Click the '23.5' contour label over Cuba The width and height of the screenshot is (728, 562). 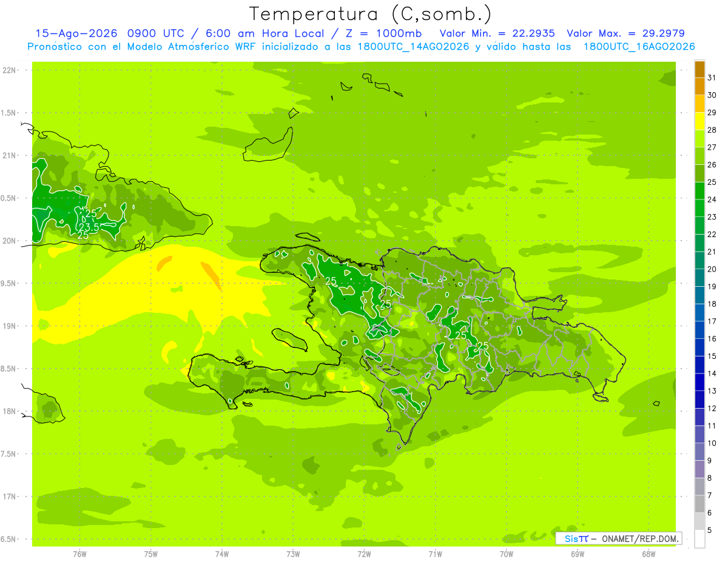pyautogui.click(x=89, y=227)
